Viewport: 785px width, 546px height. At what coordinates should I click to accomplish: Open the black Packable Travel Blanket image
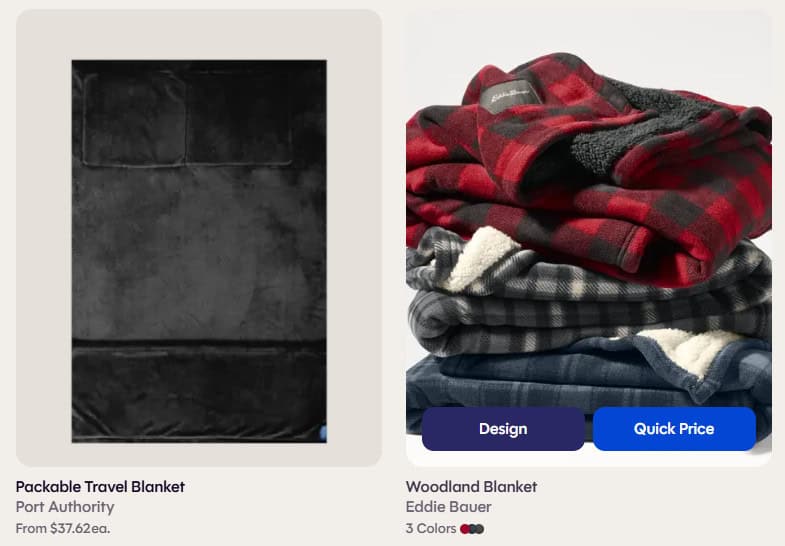[x=199, y=251]
